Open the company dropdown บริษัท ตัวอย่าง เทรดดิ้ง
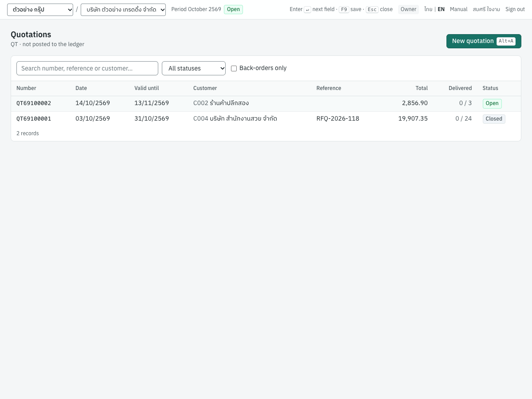The height and width of the screenshot is (399, 532). (123, 10)
